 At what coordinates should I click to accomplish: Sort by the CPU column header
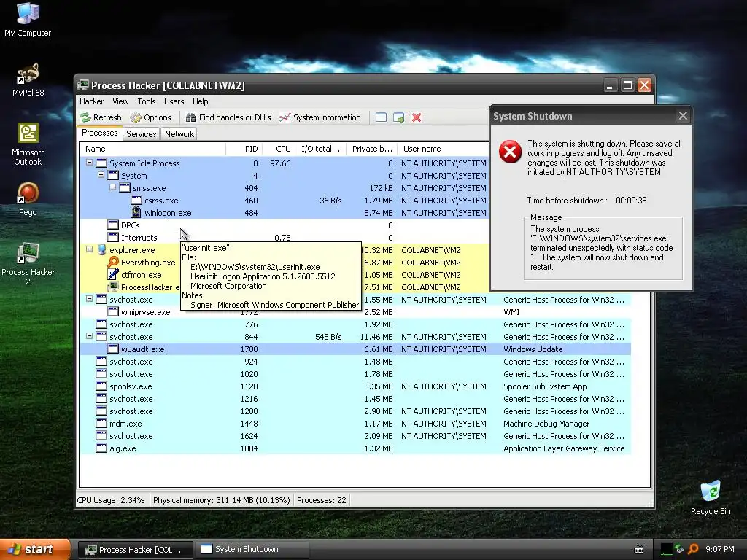(x=279, y=149)
